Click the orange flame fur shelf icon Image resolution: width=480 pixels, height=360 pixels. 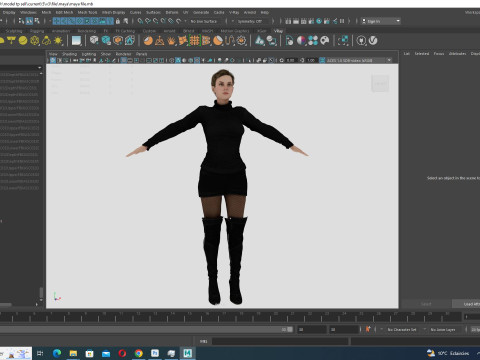pyautogui.click(x=171, y=41)
